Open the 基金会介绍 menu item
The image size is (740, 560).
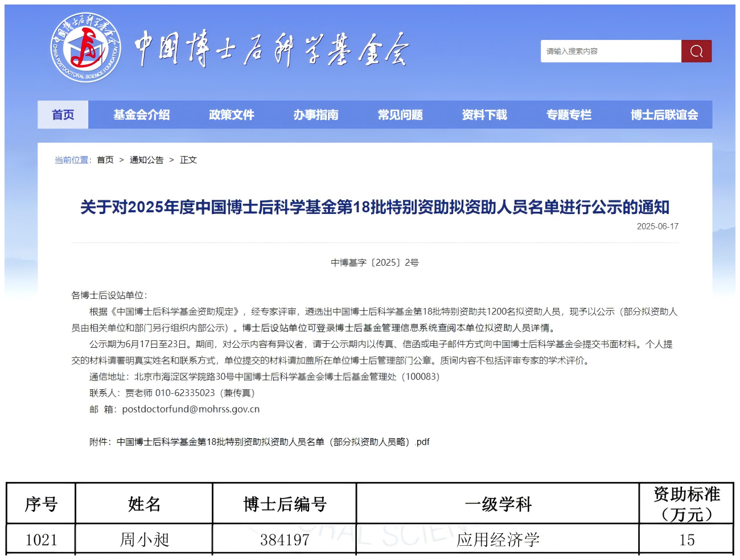click(x=142, y=115)
